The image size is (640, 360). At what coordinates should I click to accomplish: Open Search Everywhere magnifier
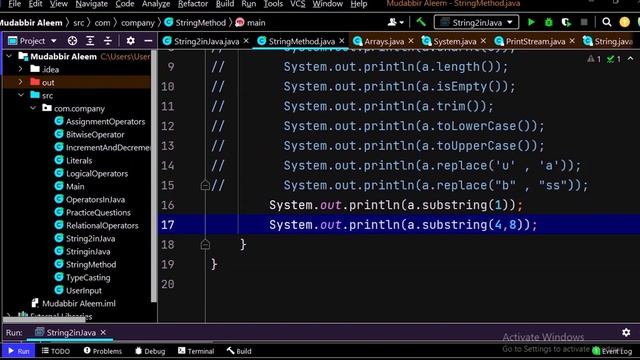(x=607, y=22)
